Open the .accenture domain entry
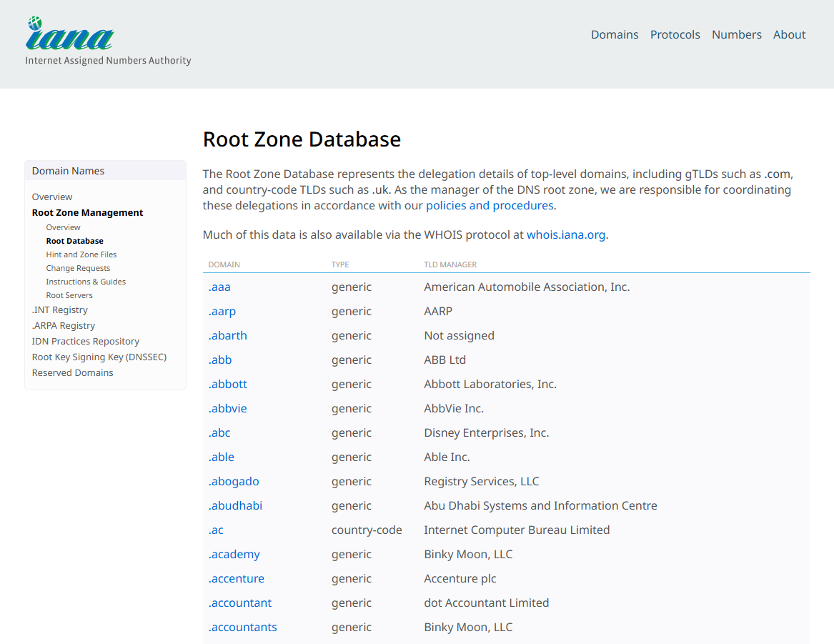The width and height of the screenshot is (834, 644). tap(236, 578)
